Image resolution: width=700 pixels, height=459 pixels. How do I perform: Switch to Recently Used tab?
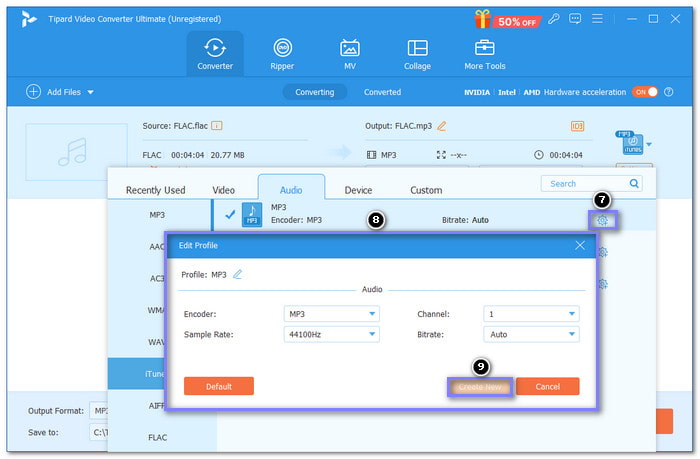155,190
